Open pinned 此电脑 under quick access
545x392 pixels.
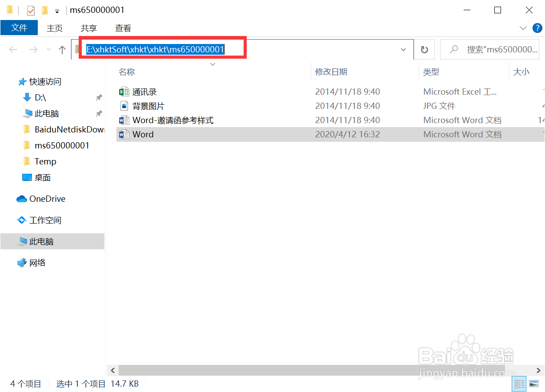(x=47, y=114)
